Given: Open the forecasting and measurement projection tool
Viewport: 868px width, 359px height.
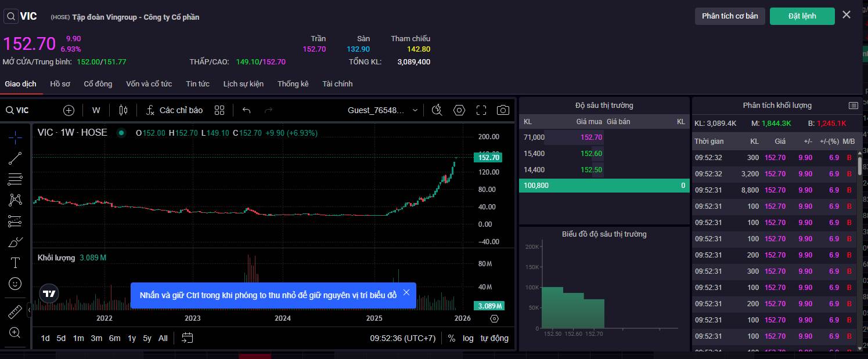Looking at the screenshot, I should [16, 220].
